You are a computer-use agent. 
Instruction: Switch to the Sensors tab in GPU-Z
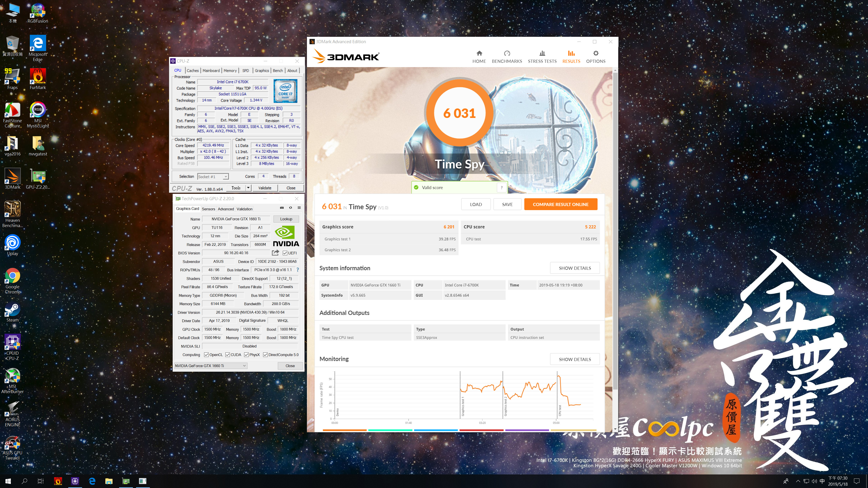pos(208,209)
